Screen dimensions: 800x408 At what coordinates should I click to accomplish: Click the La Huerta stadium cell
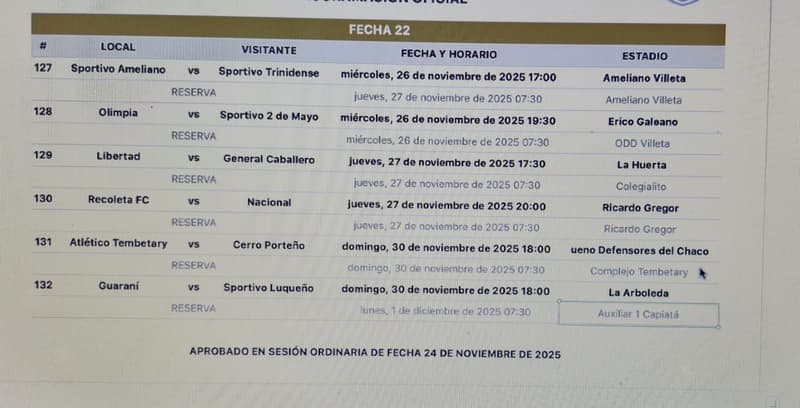(x=644, y=165)
